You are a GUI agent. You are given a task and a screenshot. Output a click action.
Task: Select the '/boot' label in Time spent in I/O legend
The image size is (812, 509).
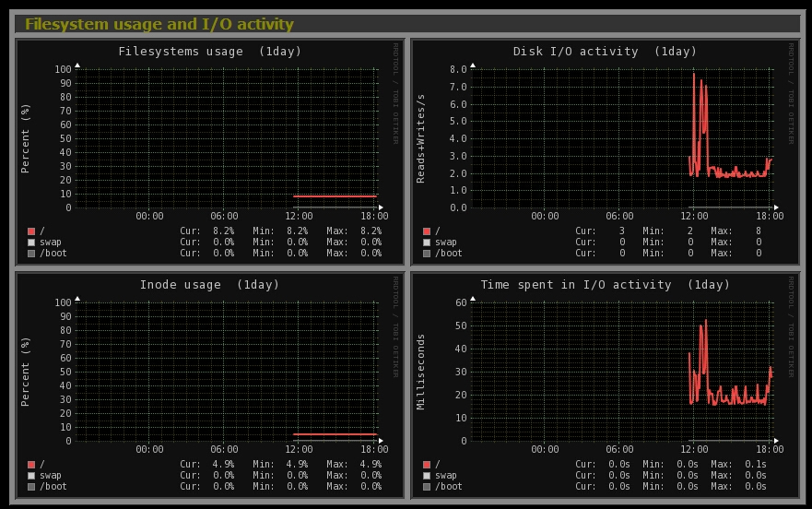(x=449, y=487)
